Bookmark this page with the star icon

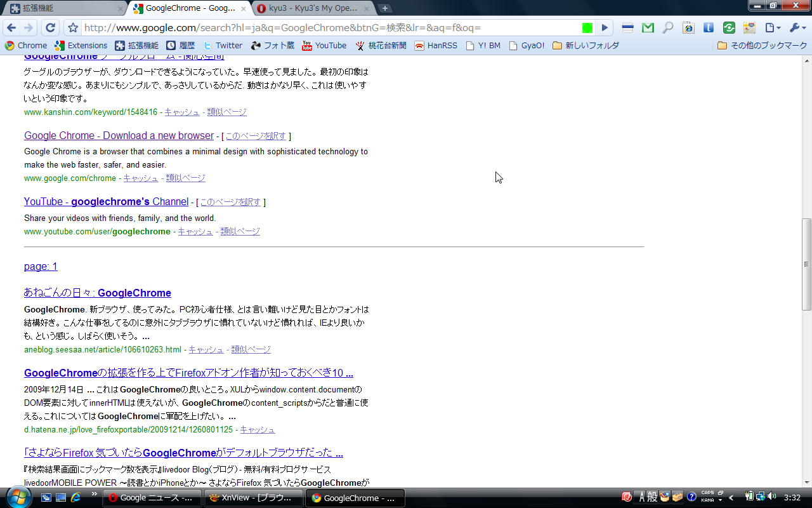click(x=73, y=28)
